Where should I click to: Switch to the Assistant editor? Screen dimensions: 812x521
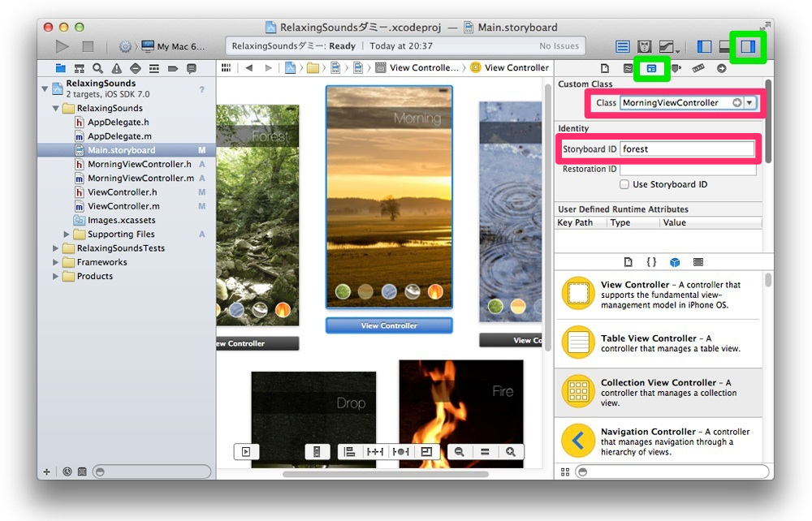coord(646,46)
